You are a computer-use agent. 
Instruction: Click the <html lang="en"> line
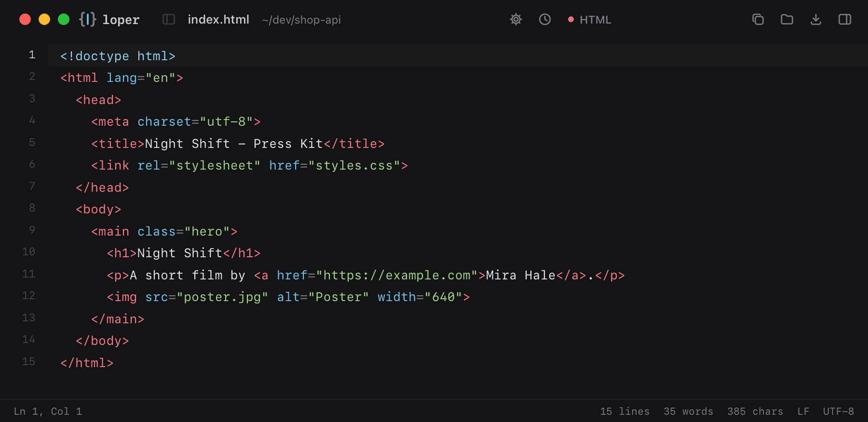click(x=122, y=78)
